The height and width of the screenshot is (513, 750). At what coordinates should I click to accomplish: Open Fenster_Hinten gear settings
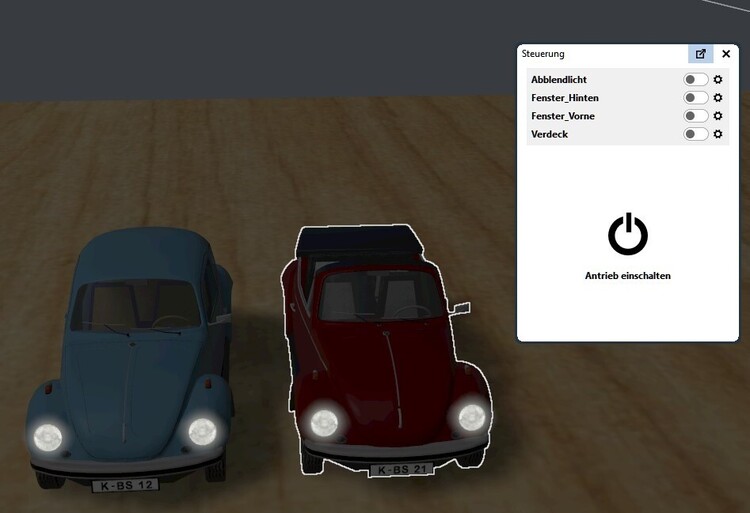coord(717,98)
